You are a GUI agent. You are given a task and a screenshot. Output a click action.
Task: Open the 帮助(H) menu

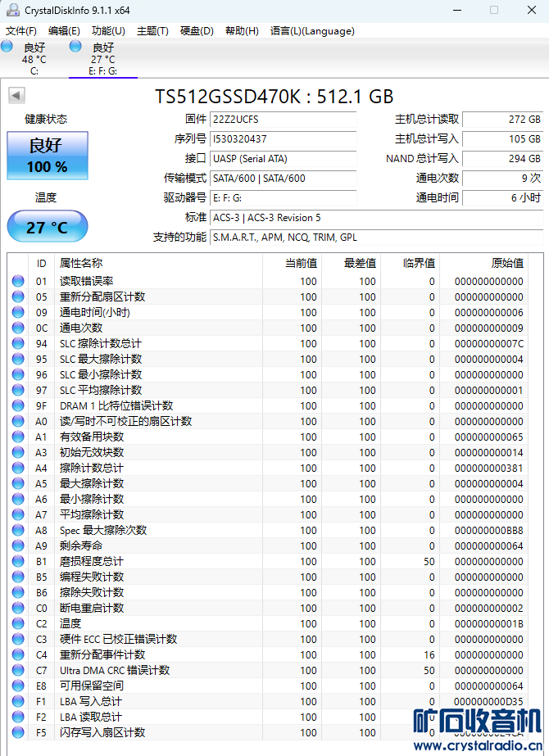(x=243, y=31)
